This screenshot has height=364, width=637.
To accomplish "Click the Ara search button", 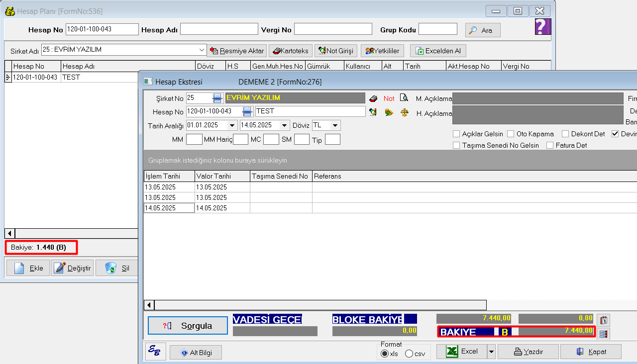I will click(x=483, y=30).
